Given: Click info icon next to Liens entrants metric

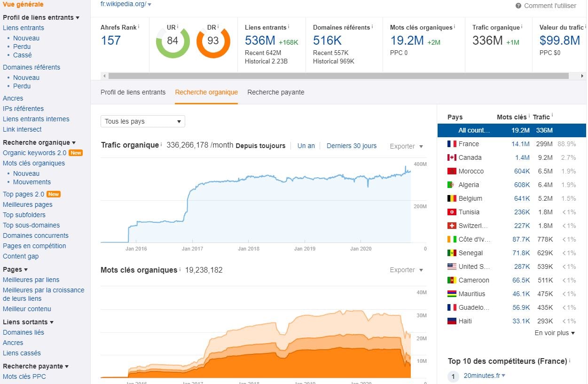Looking at the screenshot, I should 289,27.
